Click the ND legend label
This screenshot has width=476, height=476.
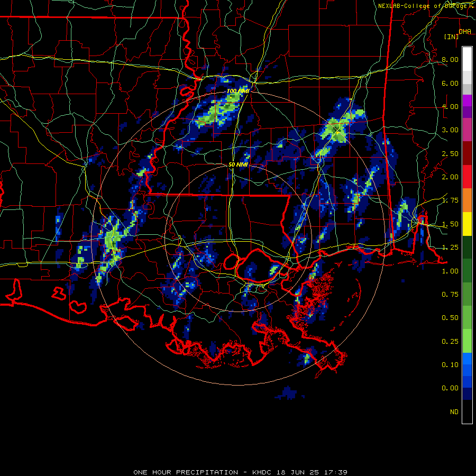point(454,412)
